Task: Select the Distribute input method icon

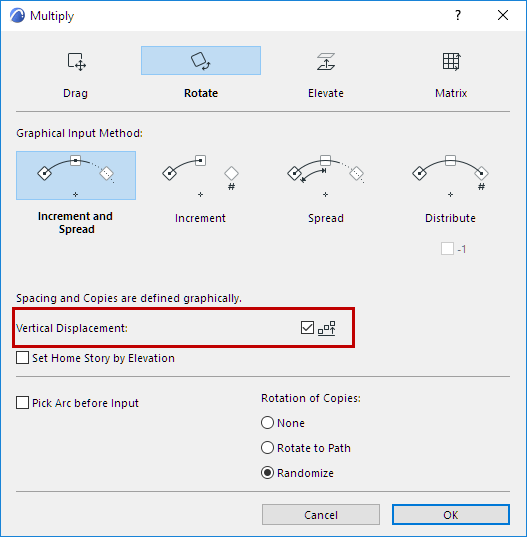Action: (x=451, y=175)
